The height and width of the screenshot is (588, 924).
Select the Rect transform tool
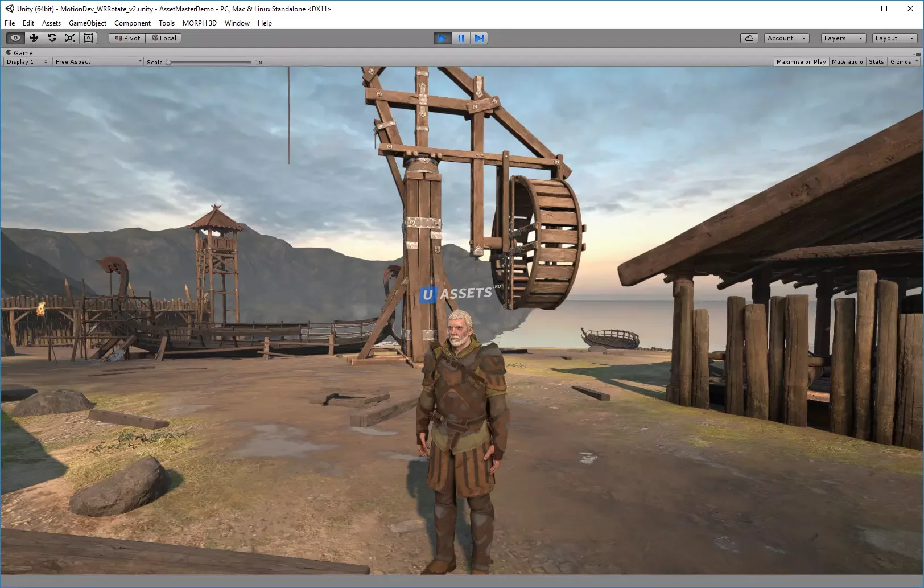click(88, 38)
